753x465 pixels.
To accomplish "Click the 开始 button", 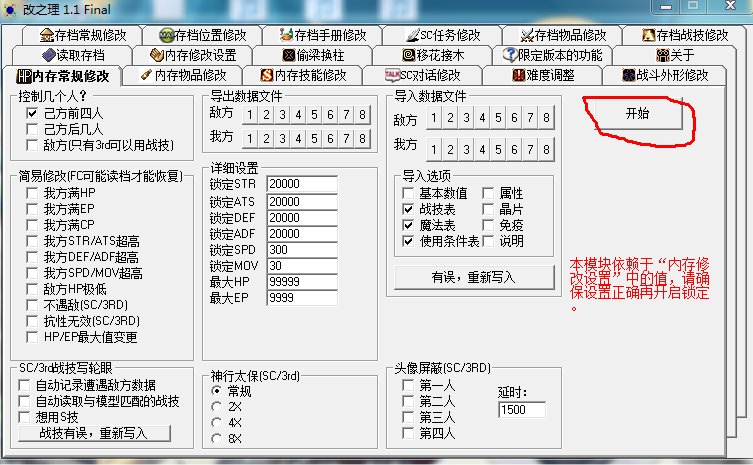I will pos(637,114).
